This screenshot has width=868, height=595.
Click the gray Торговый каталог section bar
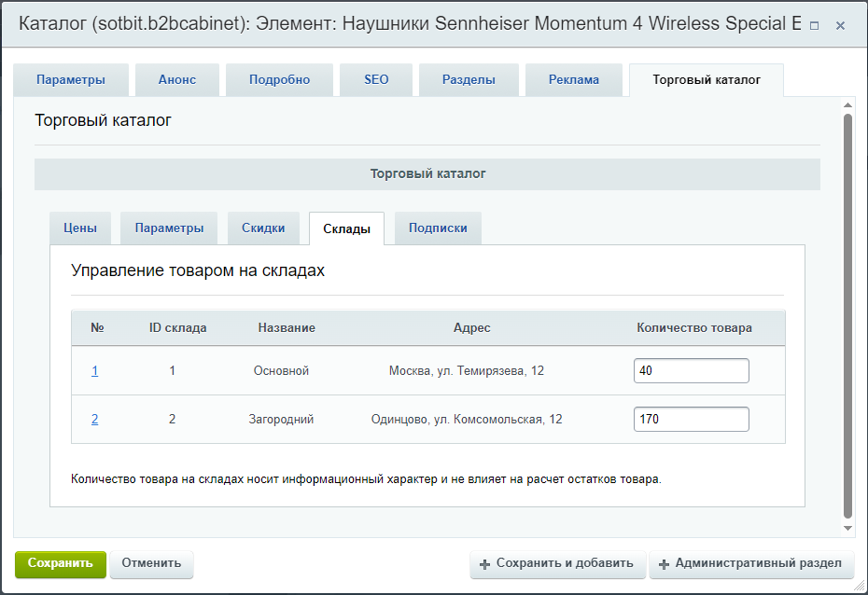pos(427,174)
